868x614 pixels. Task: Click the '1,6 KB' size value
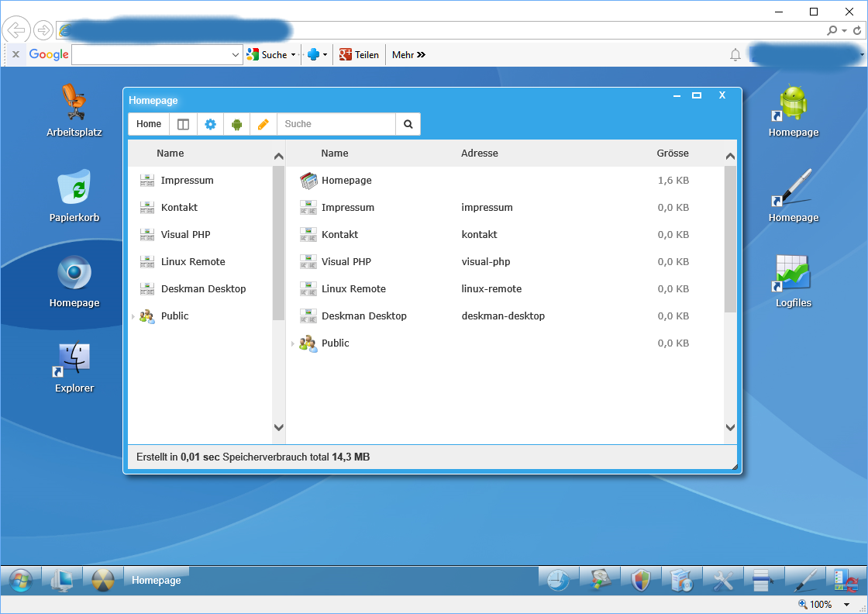point(673,180)
